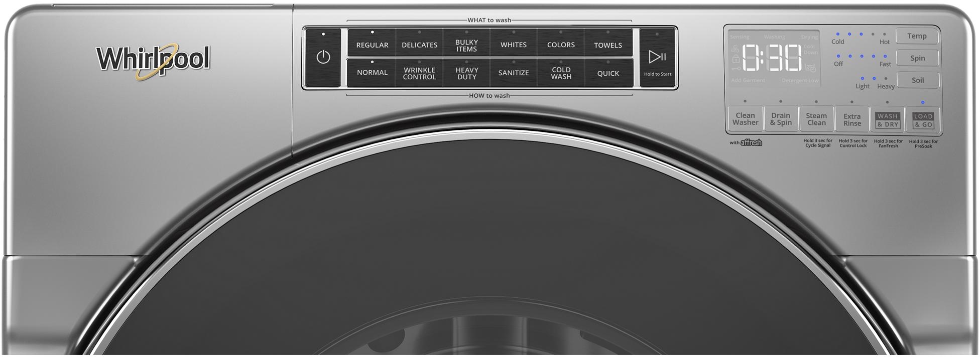This screenshot has width=980, height=357.
Task: Tap the 'Hot' temperature label
Action: click(885, 42)
